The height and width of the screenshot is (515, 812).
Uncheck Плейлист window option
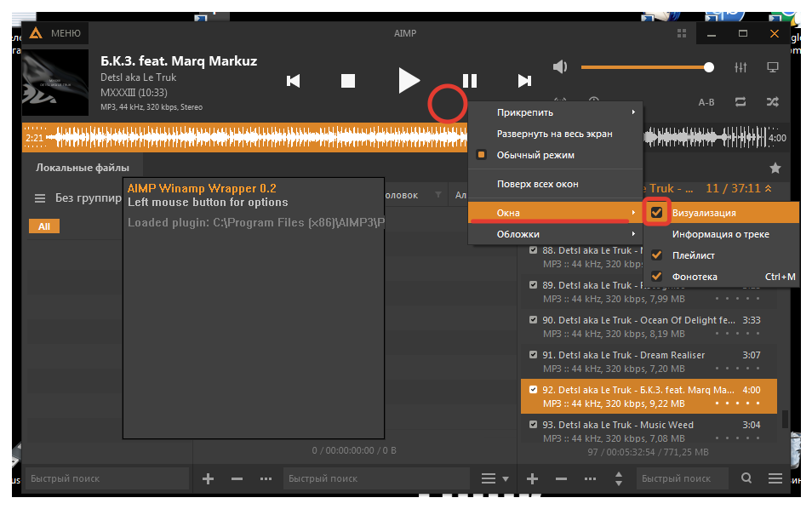(656, 255)
